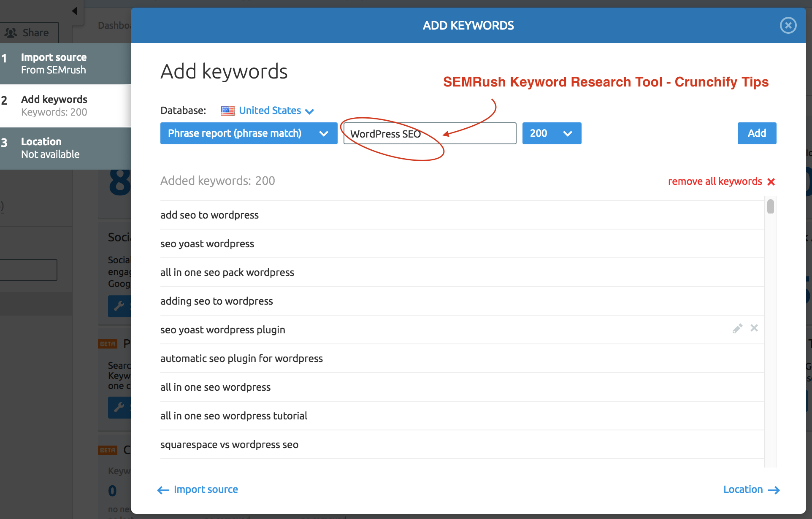The image size is (812, 519).
Task: Click inside WordPress SEO input field
Action: (x=429, y=132)
